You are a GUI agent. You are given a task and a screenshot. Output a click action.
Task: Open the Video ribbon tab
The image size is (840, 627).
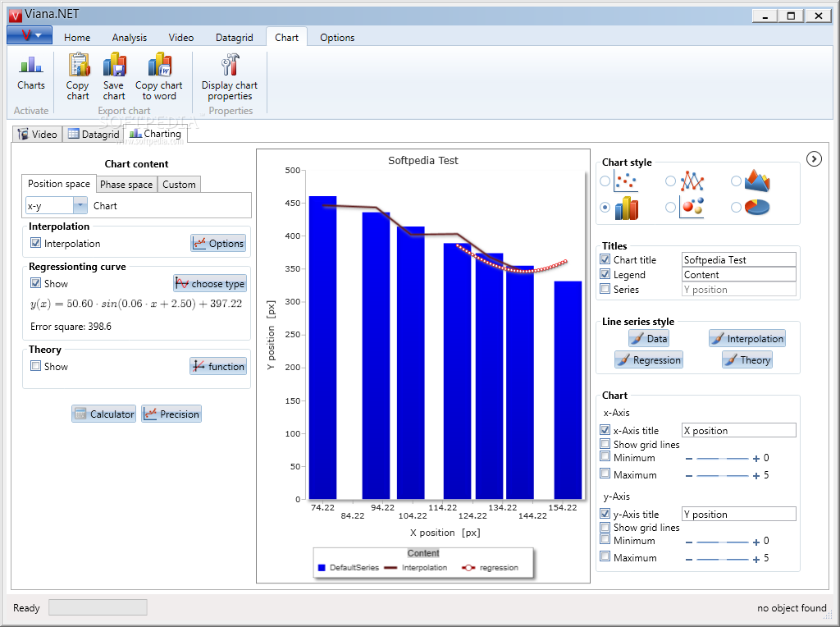[181, 38]
